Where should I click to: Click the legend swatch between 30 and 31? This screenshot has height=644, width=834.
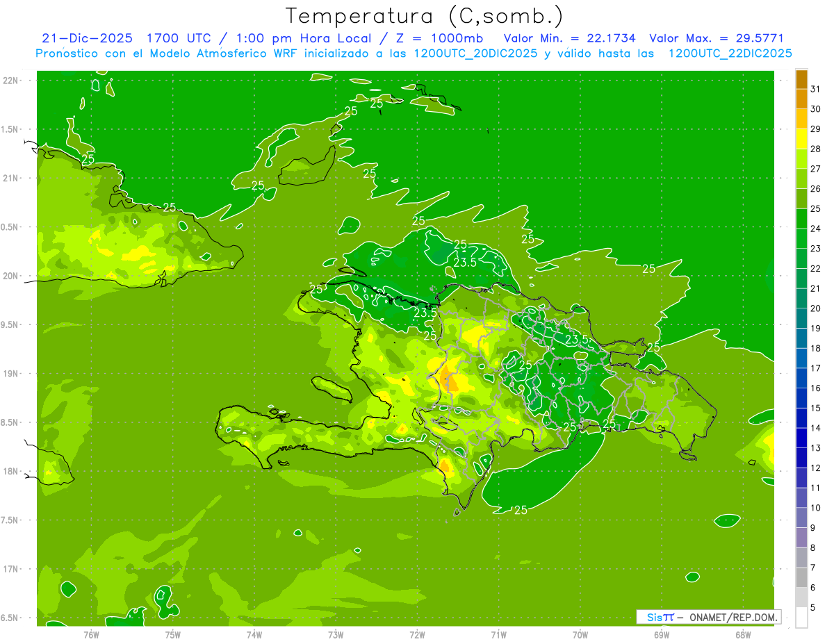[x=801, y=99]
